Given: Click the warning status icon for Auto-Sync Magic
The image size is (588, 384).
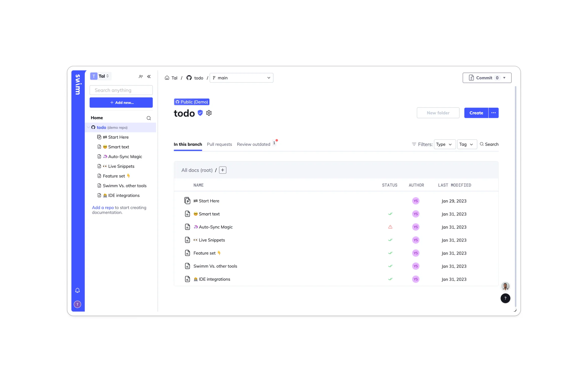Looking at the screenshot, I should click(390, 227).
